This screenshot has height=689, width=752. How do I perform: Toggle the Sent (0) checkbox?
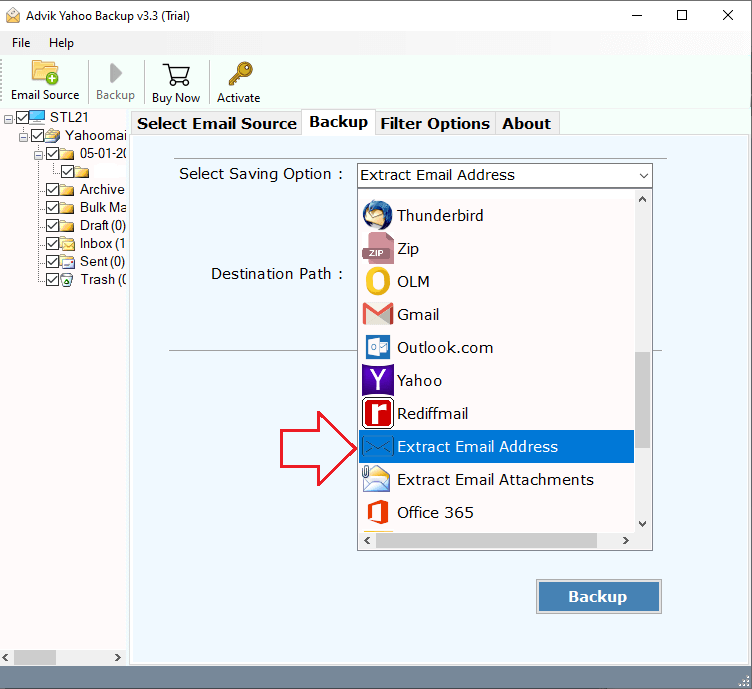[x=52, y=261]
